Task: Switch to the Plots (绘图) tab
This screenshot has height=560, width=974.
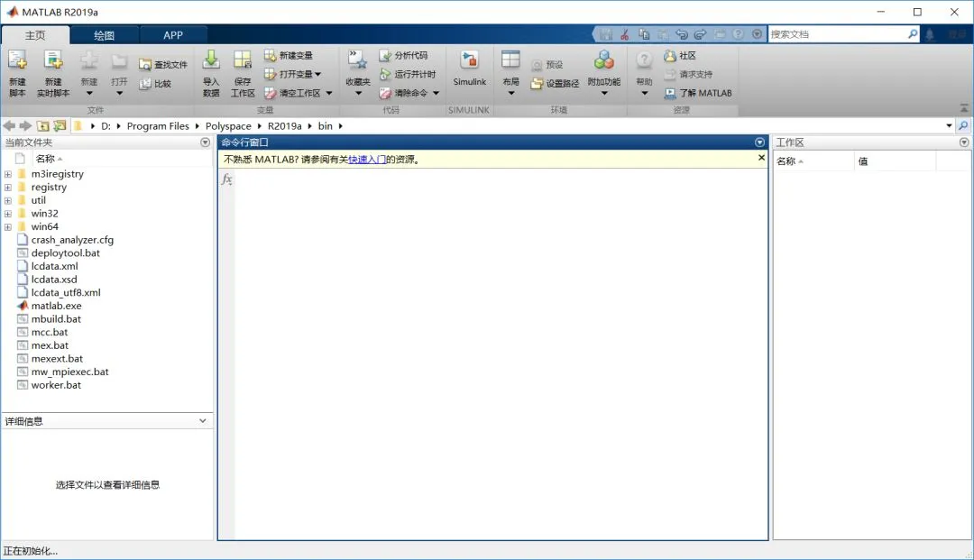Action: click(105, 35)
